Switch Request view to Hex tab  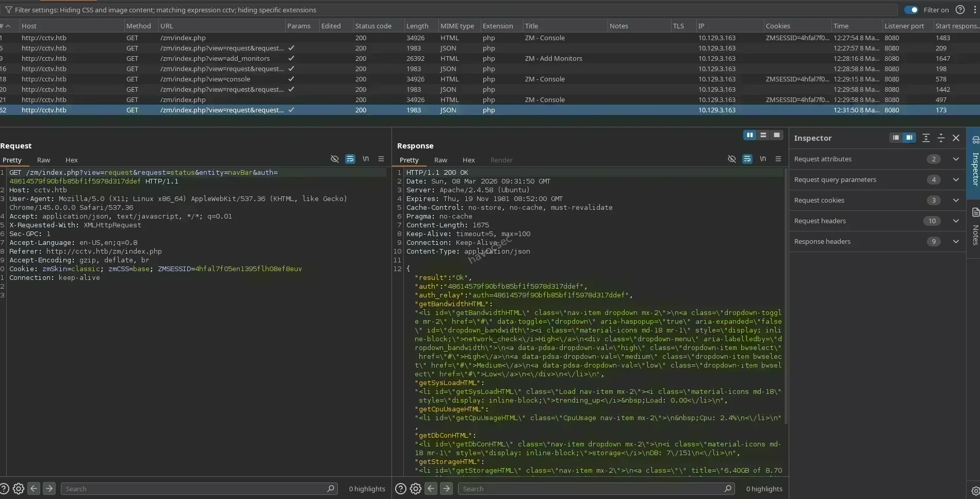tap(71, 160)
